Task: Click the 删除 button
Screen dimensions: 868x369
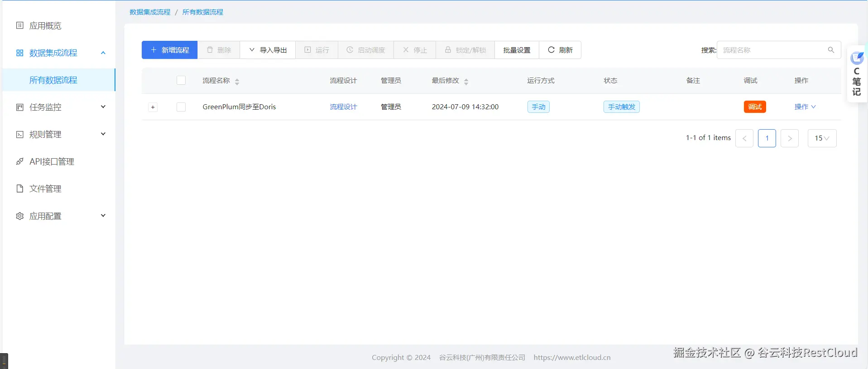Action: (x=219, y=50)
